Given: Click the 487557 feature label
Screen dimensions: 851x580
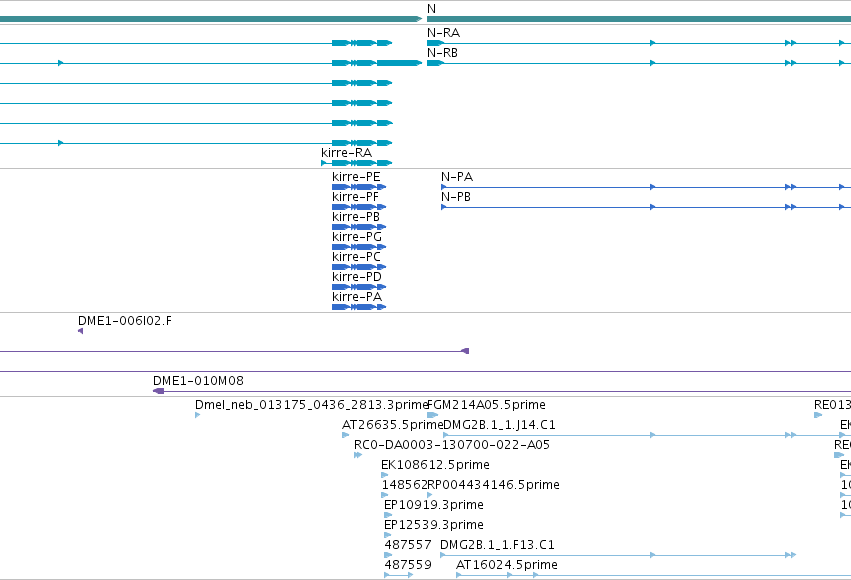Looking at the screenshot, I should (408, 545).
